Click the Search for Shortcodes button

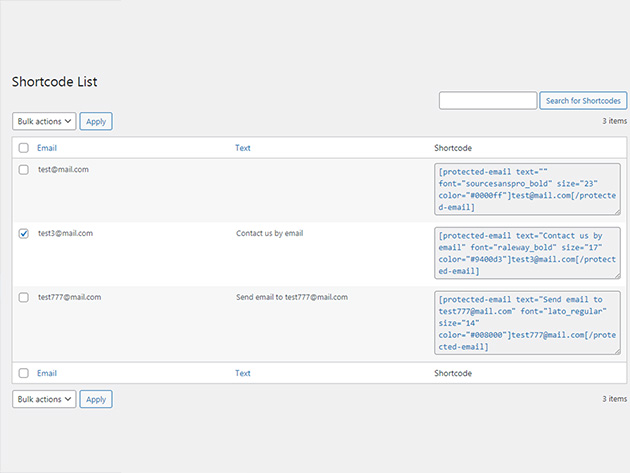click(x=583, y=100)
